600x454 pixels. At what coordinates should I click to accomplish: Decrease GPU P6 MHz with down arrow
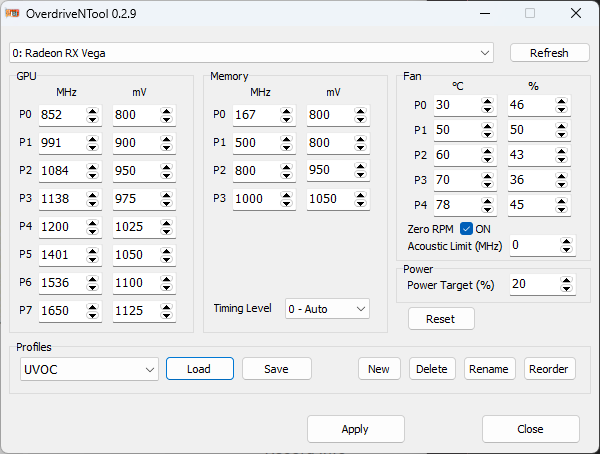click(93, 287)
